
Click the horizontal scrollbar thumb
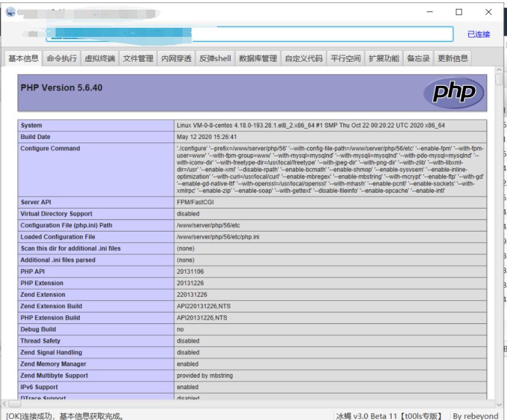point(15,404)
